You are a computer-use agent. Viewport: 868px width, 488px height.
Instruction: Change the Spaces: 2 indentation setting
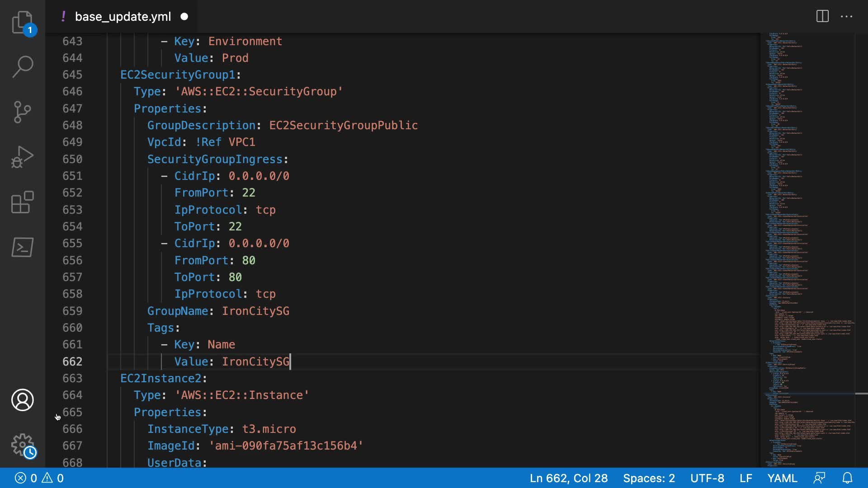pos(649,478)
